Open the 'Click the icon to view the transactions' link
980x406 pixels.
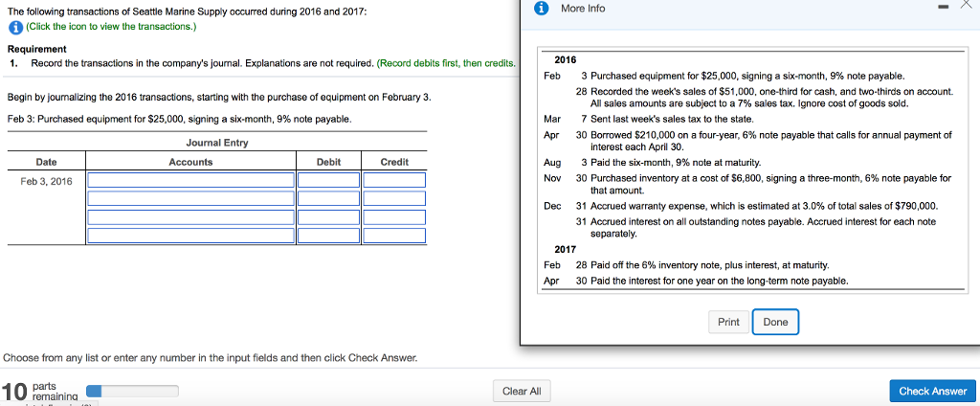coord(111,27)
